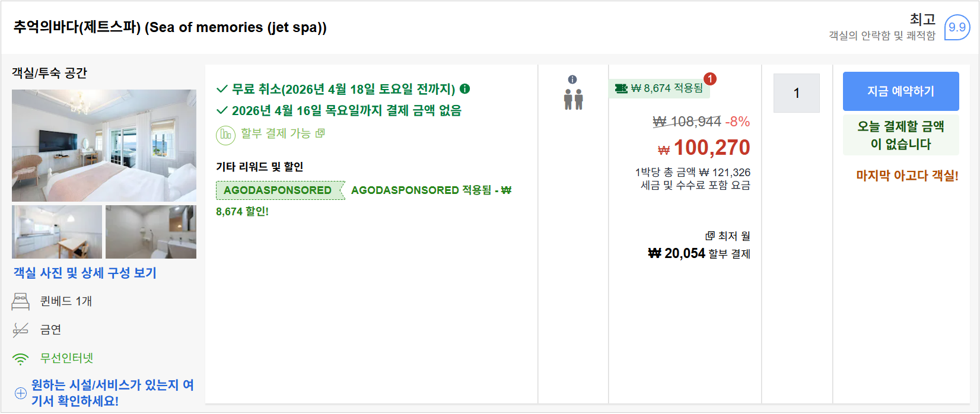Click the coupon ticket icon
The width and height of the screenshot is (980, 414).
[x=621, y=88]
